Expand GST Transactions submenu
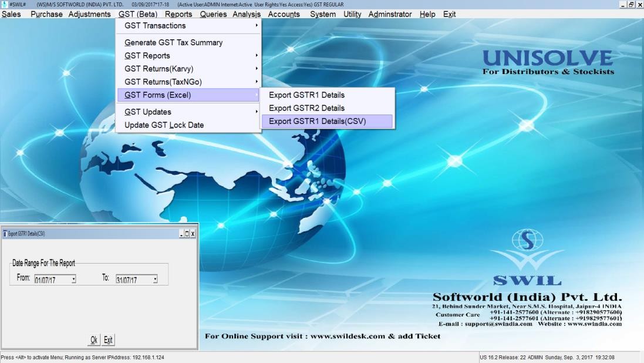The width and height of the screenshot is (644, 363). tap(188, 25)
